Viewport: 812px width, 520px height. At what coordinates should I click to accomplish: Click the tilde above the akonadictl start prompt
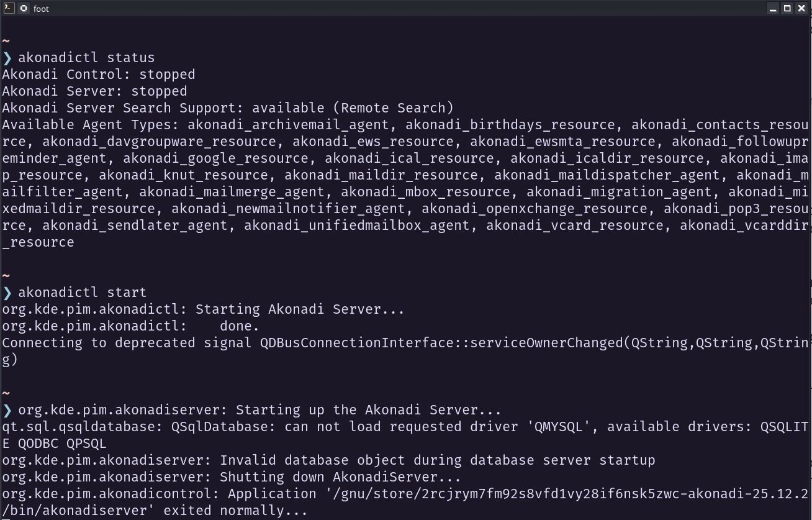[6, 275]
